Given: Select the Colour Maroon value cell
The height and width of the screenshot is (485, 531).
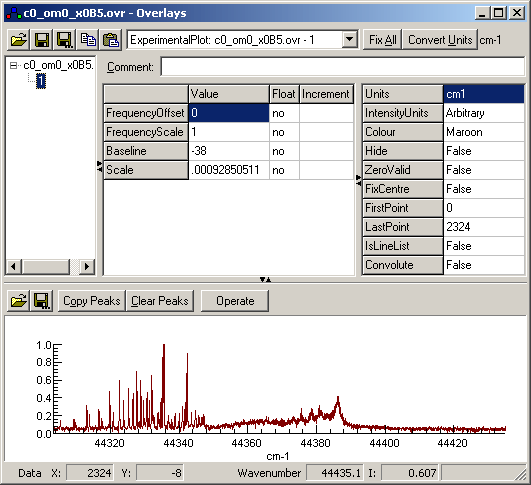Looking at the screenshot, I should (x=484, y=132).
